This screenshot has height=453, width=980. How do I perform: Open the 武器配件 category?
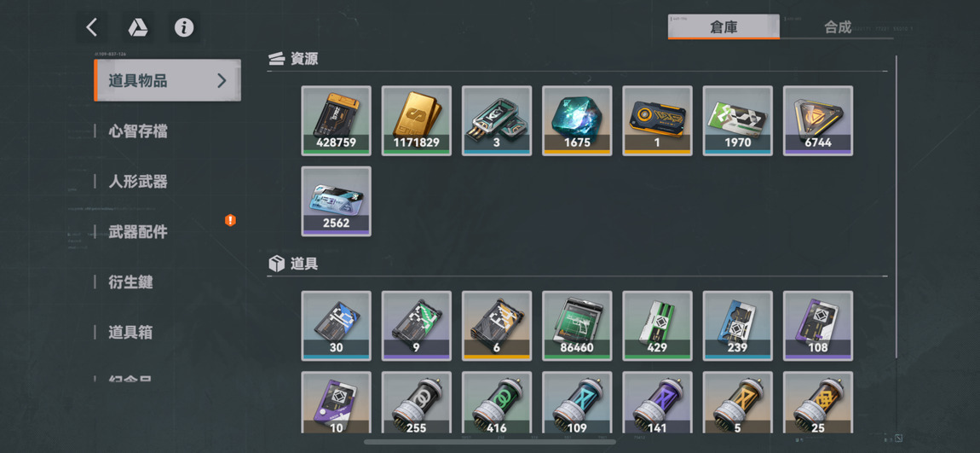(x=137, y=232)
